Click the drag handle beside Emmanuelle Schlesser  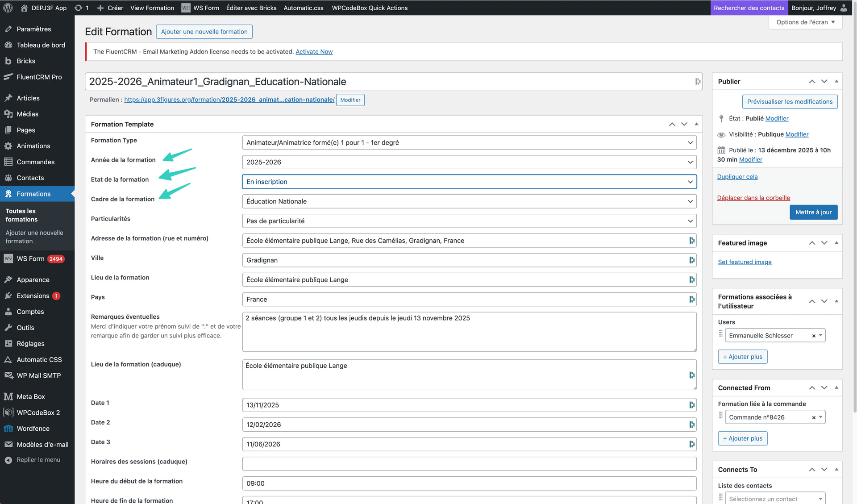tap(720, 333)
